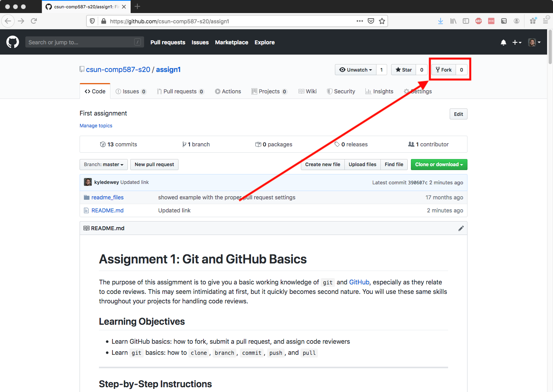Screen dimensions: 553x392
Task: Open the Adblock Plus extension
Action: coord(479,21)
